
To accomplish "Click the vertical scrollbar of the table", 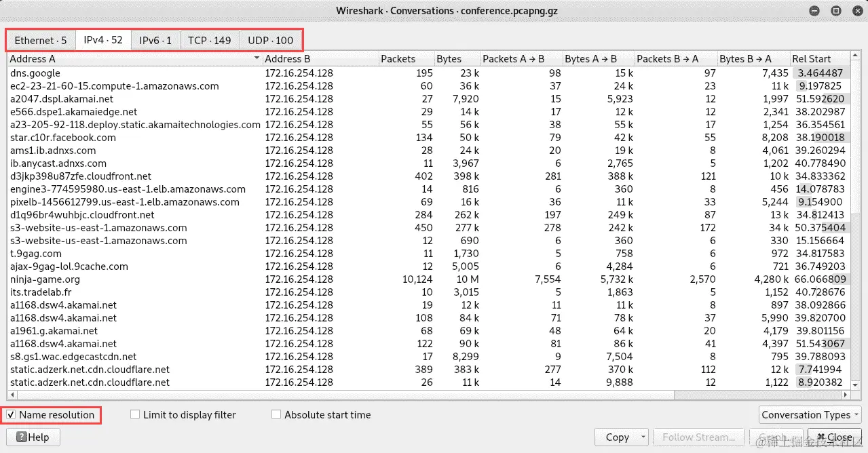I will (x=855, y=220).
